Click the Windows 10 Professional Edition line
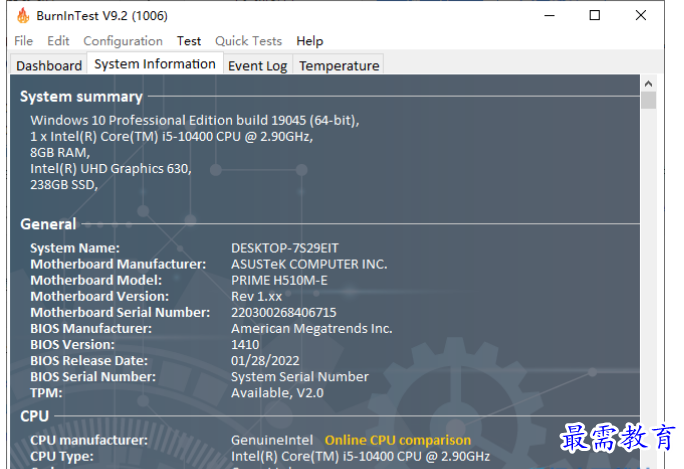The width and height of the screenshot is (684, 469). click(195, 120)
